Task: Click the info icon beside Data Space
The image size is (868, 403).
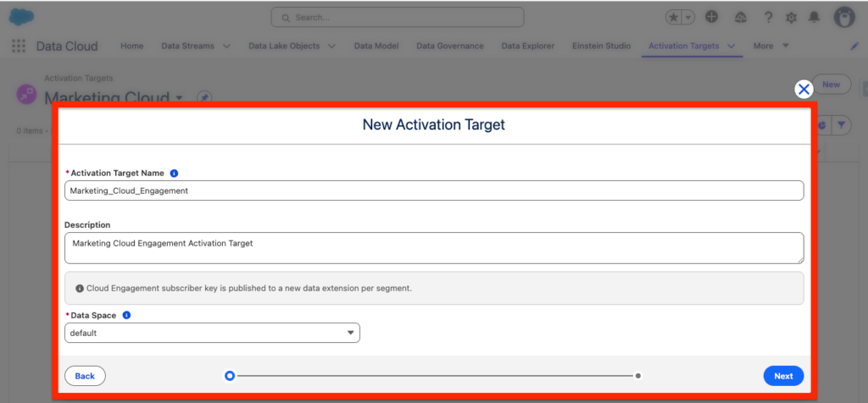Action: [x=126, y=315]
